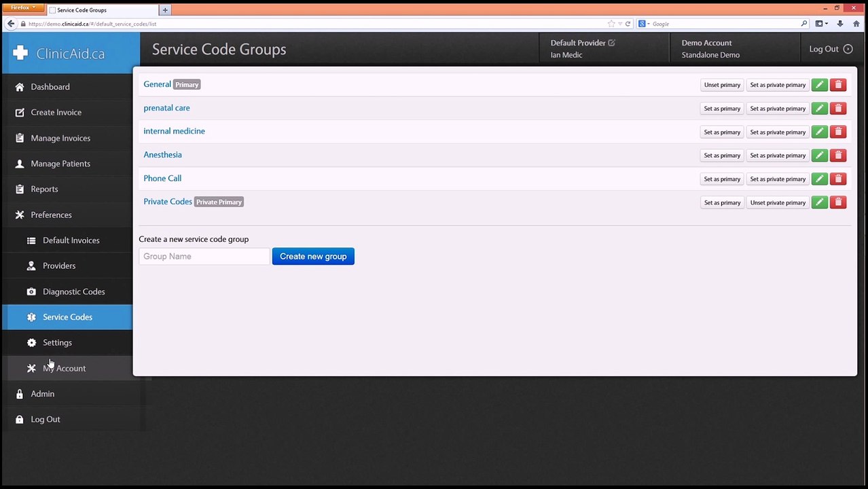
Task: Select the Service Code Groups browser tab
Action: pyautogui.click(x=102, y=10)
